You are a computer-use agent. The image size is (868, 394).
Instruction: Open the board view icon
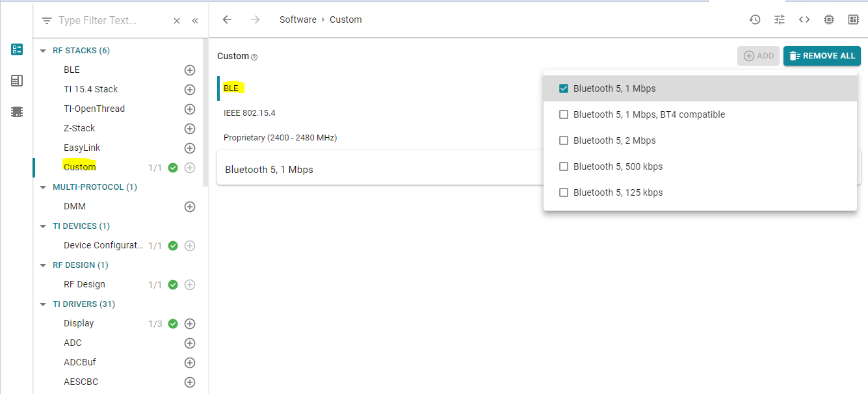pos(853,20)
